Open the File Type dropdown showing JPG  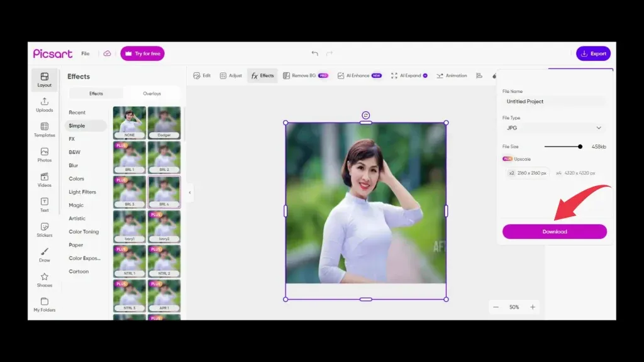[554, 128]
